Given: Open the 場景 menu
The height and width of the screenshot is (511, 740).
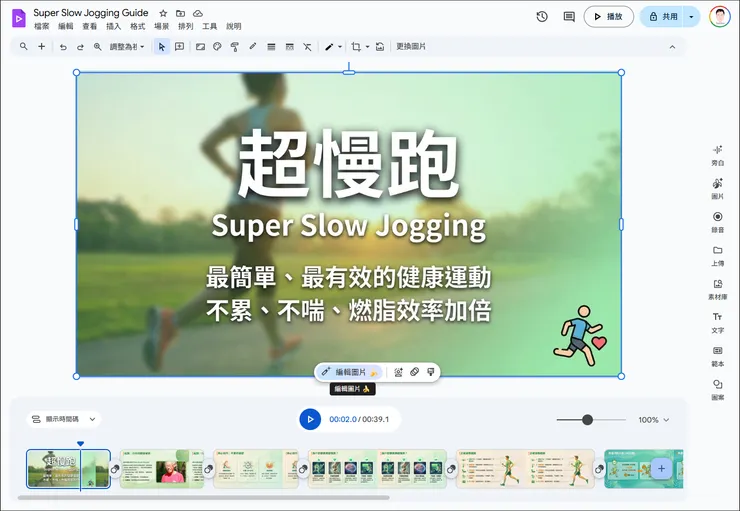Looking at the screenshot, I should point(161,26).
